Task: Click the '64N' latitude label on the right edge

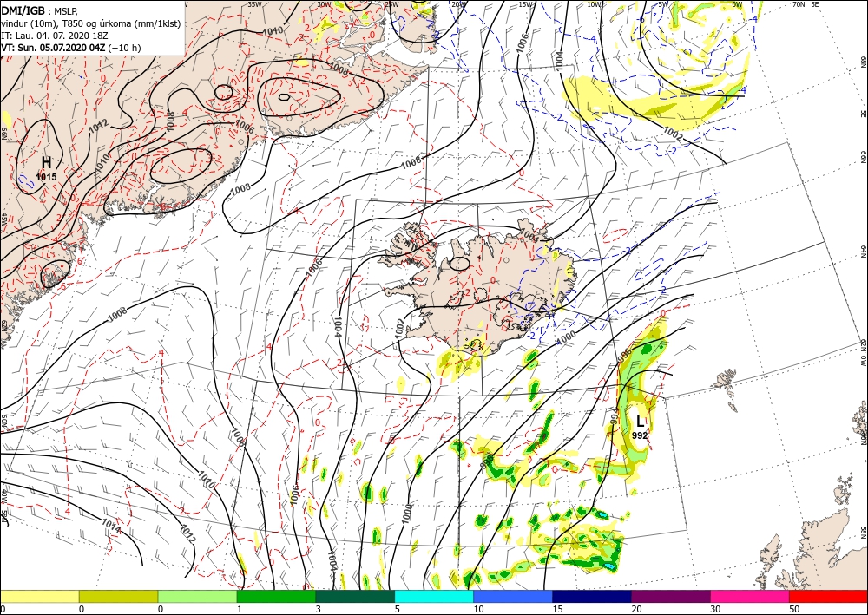Action: 864,252
